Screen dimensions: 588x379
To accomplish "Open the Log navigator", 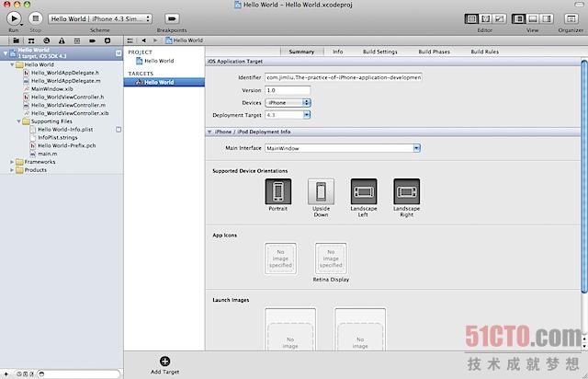I will tap(107, 40).
